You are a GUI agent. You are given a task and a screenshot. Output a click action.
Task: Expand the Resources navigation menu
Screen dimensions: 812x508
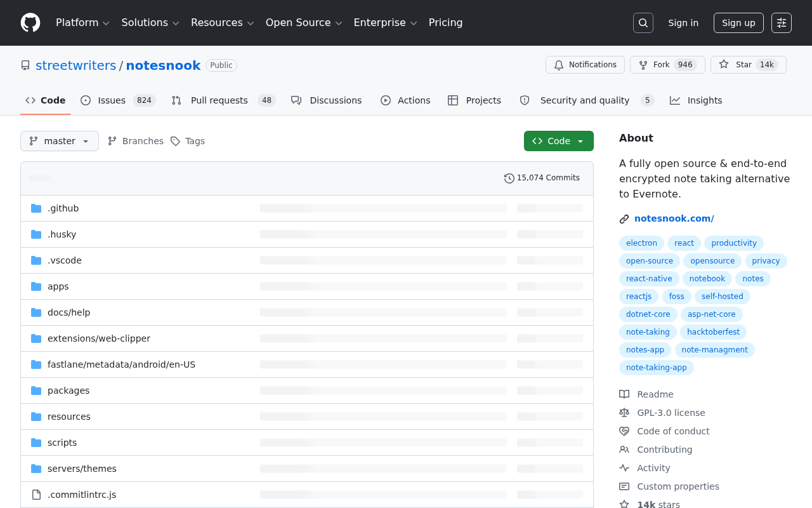(222, 23)
